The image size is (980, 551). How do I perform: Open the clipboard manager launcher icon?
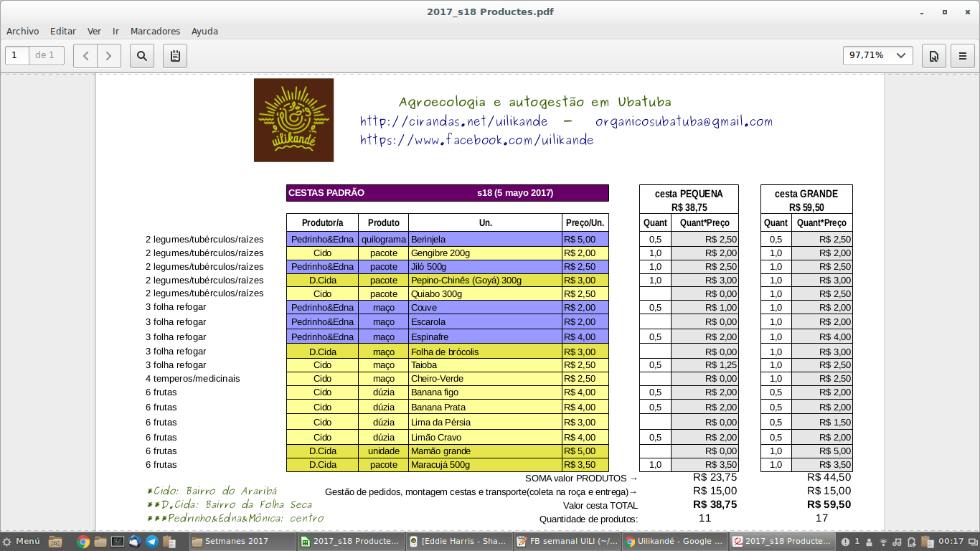169,542
